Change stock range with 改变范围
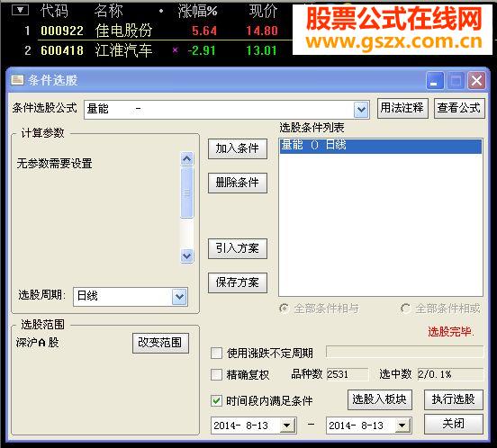This screenshot has width=497, height=448. (160, 343)
